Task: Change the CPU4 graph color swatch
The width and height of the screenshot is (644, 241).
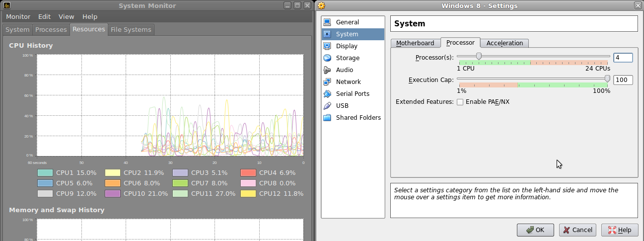Action: tap(248, 173)
